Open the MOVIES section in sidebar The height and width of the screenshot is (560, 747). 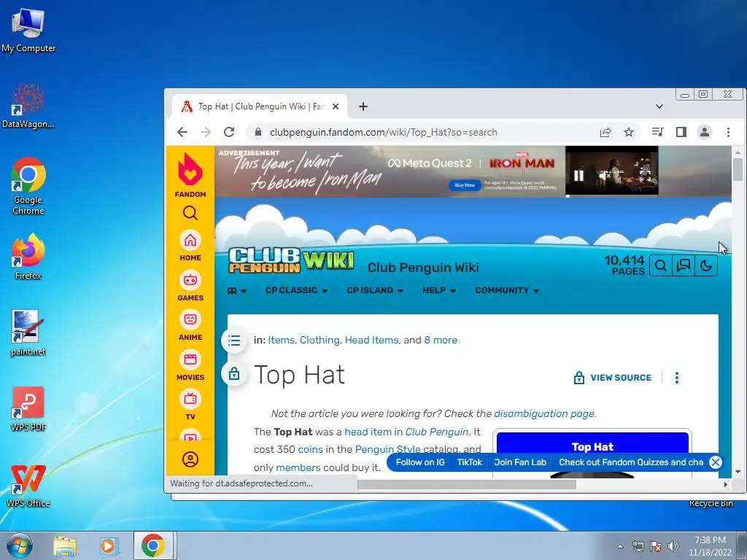pos(190,365)
